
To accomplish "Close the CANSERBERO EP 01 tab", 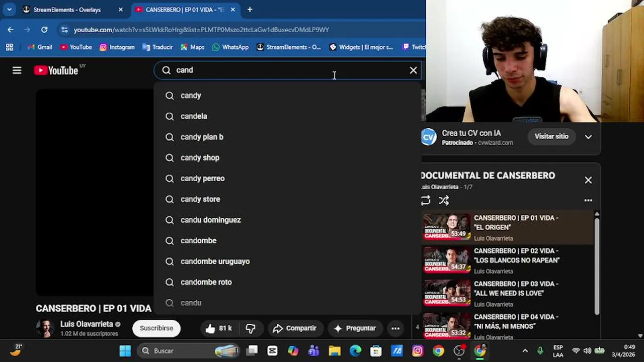I will tap(233, 10).
